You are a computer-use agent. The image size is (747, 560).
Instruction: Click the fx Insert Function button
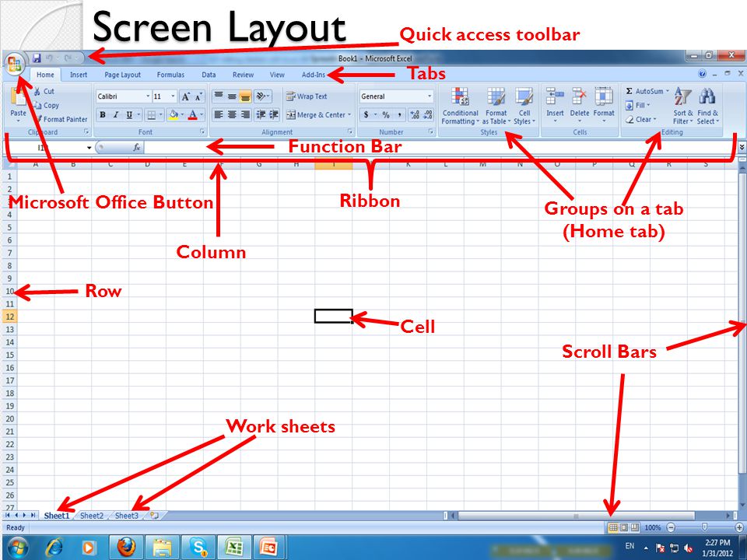[x=137, y=148]
